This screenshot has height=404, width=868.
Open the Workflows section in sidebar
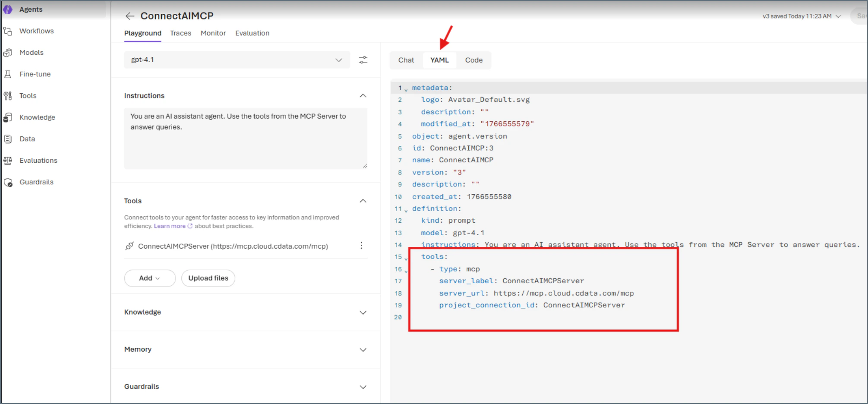point(36,31)
